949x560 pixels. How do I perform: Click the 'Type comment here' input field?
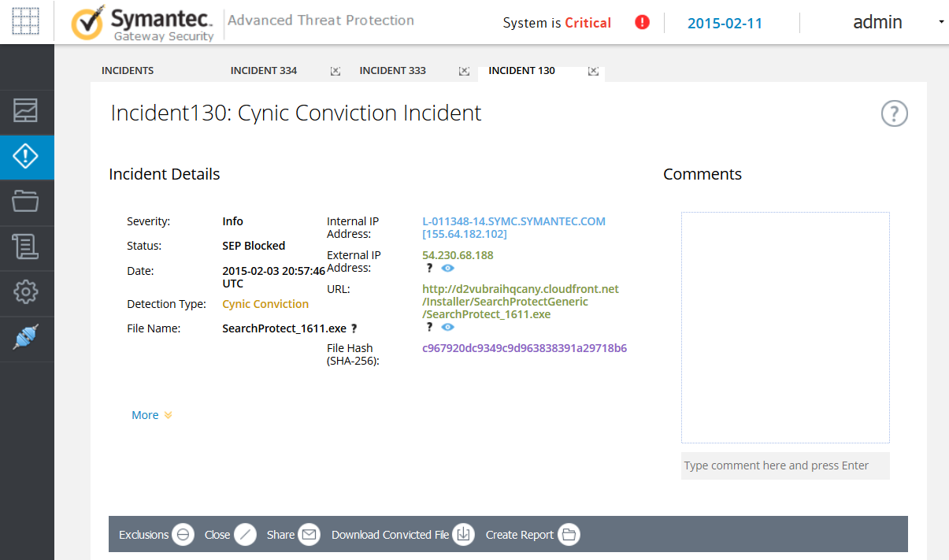pyautogui.click(x=785, y=465)
